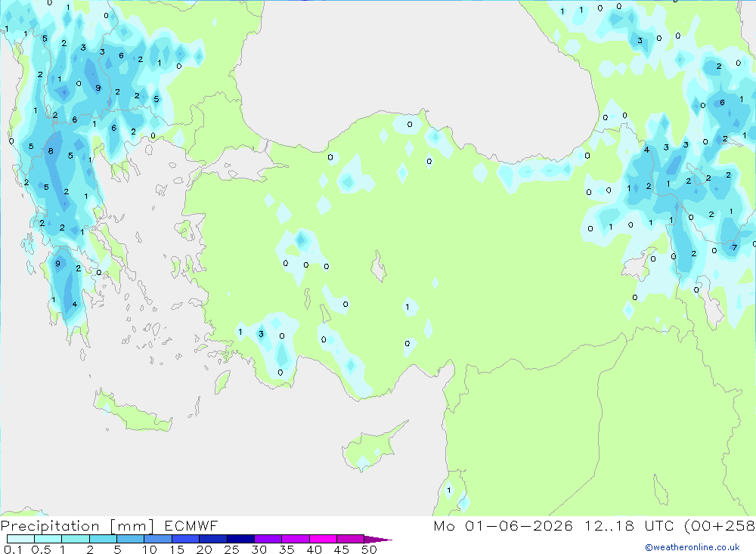Click the 30–35 mm purple legend swatch
756x554 pixels.
tap(268, 539)
